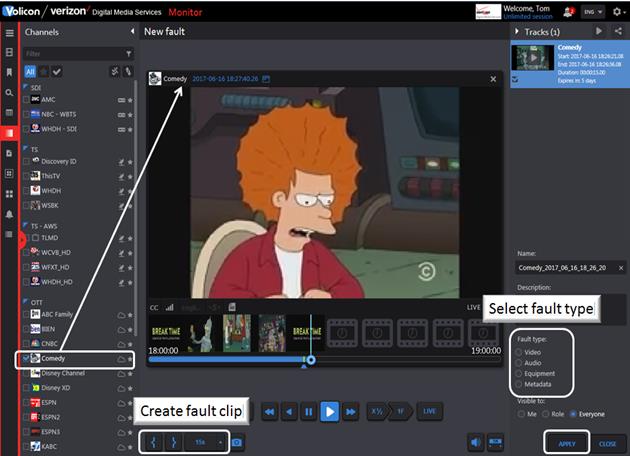Click the LIVE label at the player's right
This screenshot has height=456, width=630.
(x=474, y=307)
